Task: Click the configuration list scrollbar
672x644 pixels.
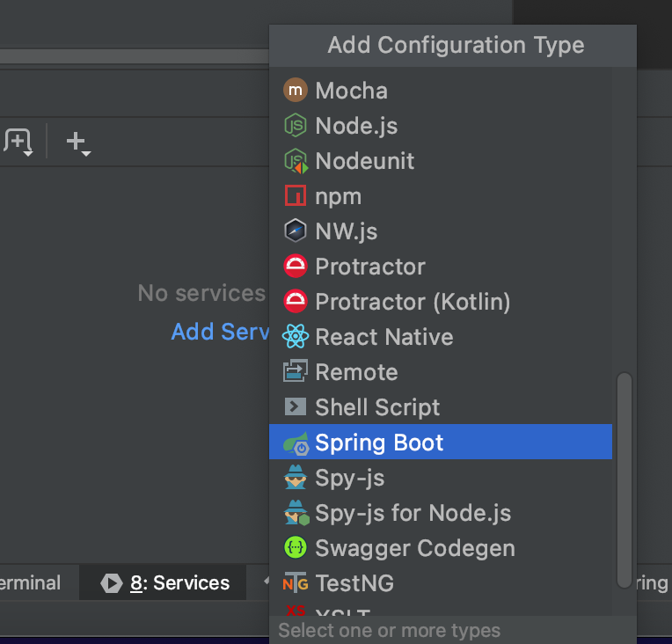Action: click(625, 479)
